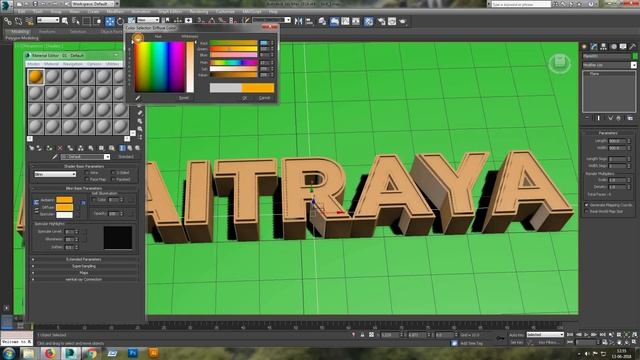Open Material menu in Material Editor
Image resolution: width=640 pixels, height=360 pixels.
pos(51,64)
